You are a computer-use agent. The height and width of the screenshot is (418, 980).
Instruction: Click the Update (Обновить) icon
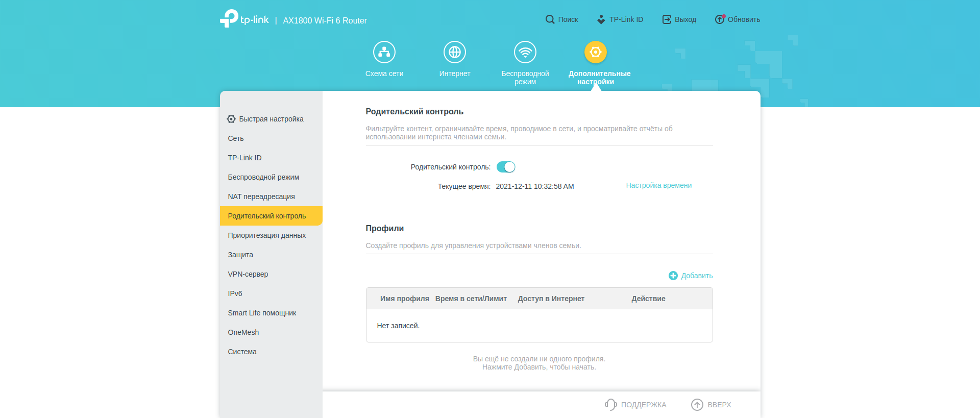click(720, 19)
